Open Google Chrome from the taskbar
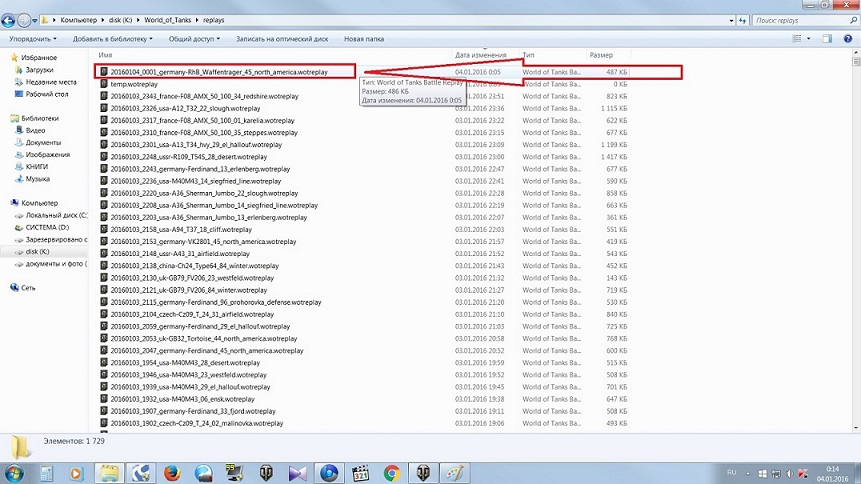This screenshot has height=484, width=861. click(392, 473)
